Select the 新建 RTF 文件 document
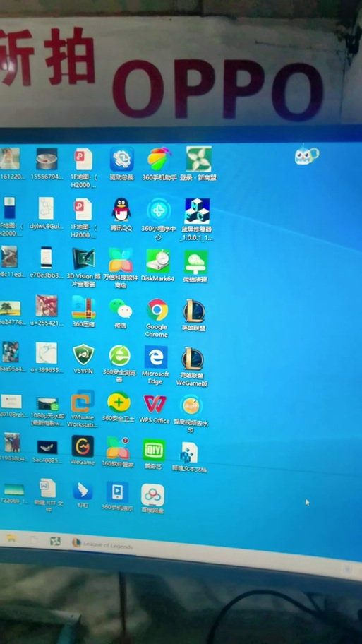 coord(48,495)
